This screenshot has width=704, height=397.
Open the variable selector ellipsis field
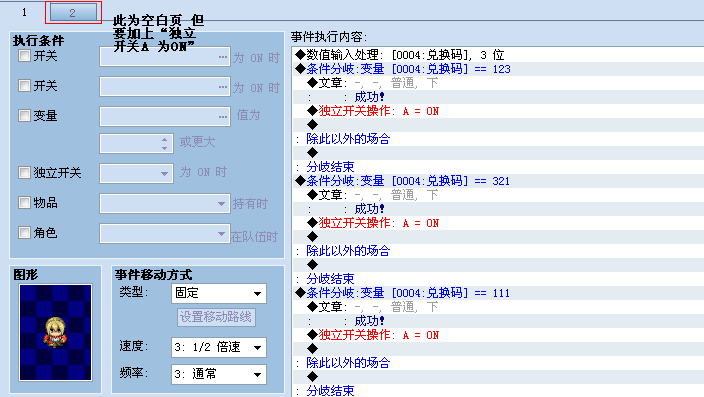pyautogui.click(x=165, y=116)
